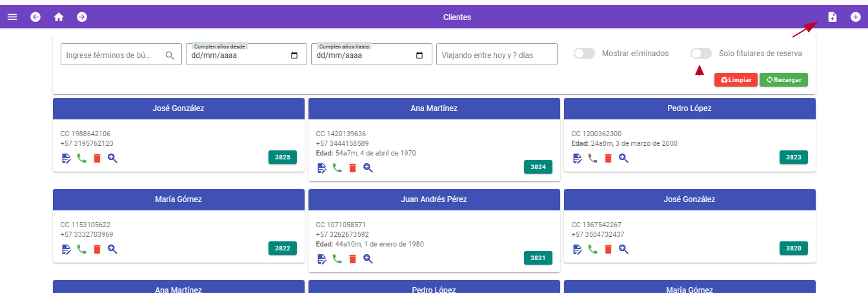Go back using the left arrow icon

35,17
